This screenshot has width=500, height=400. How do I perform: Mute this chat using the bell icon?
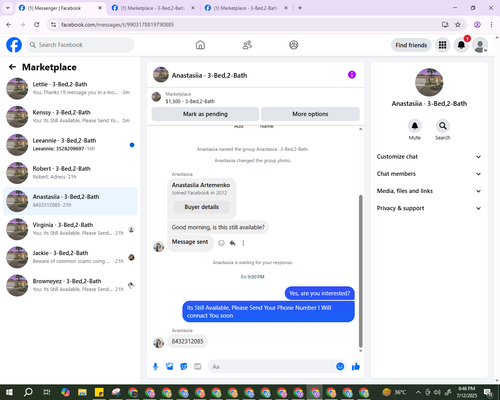coord(415,126)
